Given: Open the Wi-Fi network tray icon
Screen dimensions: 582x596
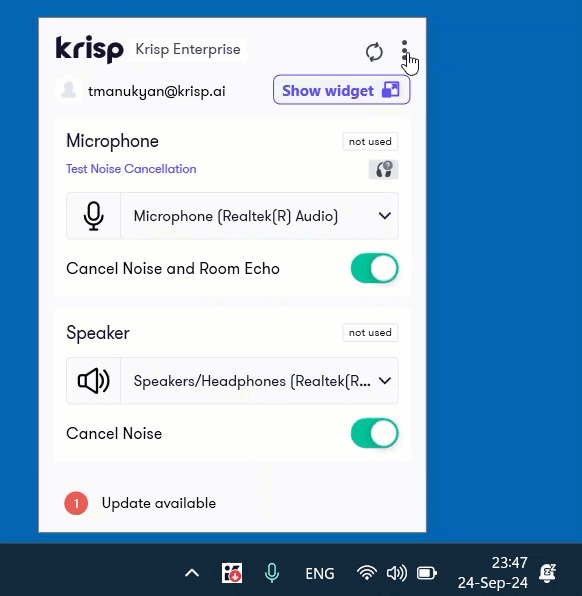Looking at the screenshot, I should point(367,572).
